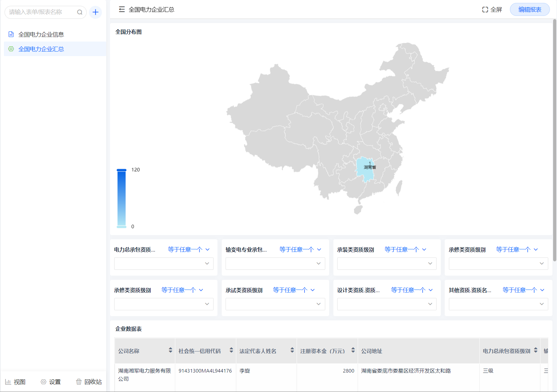Sort 法定代表人姓名 column using sort arrows
The width and height of the screenshot is (557, 392).
click(292, 350)
